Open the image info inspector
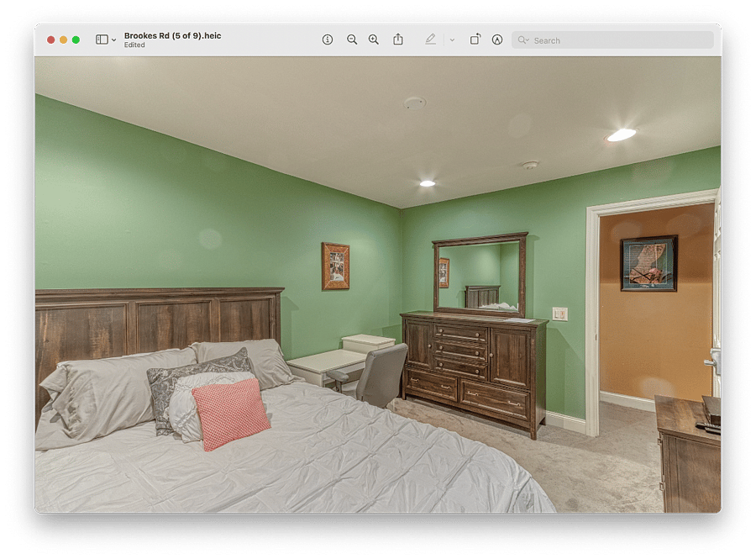 tap(328, 40)
